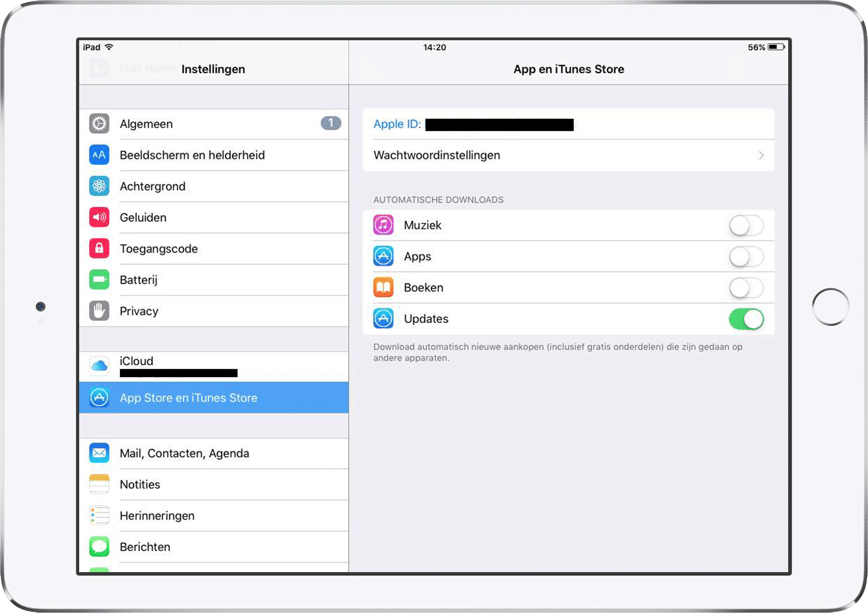Tap the App Store icon in sidebar
Image resolution: width=868 pixels, height=613 pixels.
coord(99,397)
